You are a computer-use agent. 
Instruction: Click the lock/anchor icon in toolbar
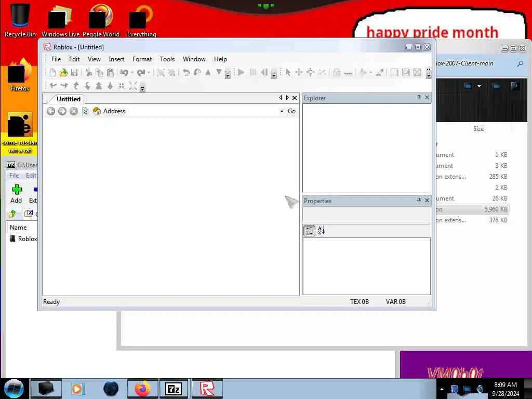(336, 72)
